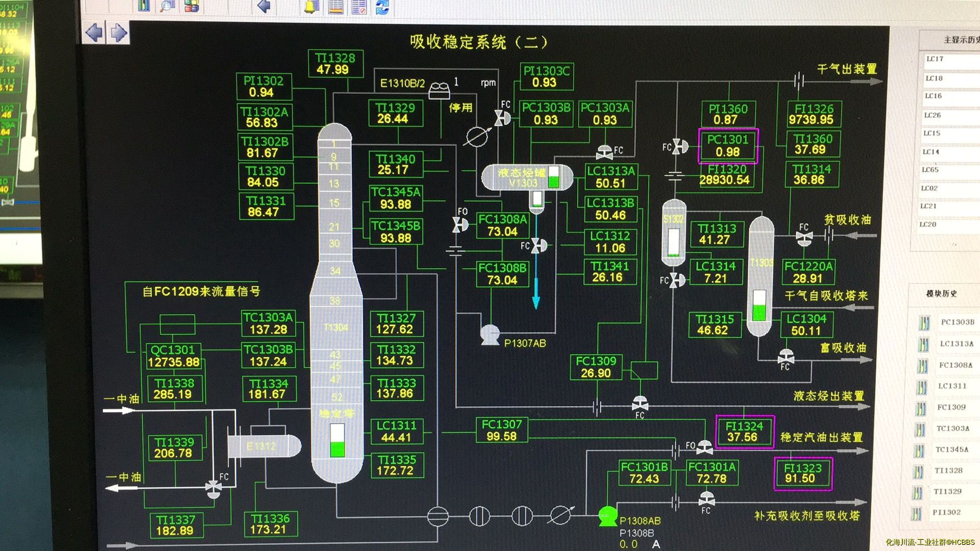Select the green P1308AB pump symbol

[607, 516]
